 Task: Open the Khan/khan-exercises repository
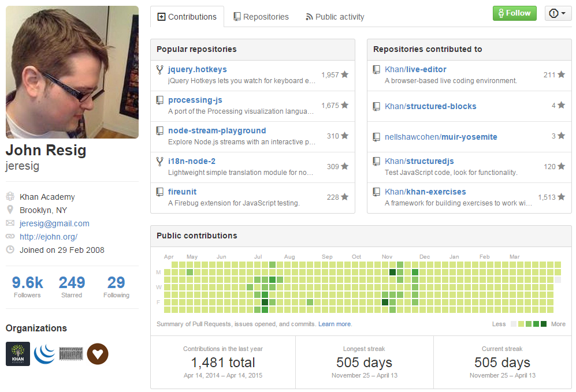pyautogui.click(x=425, y=192)
